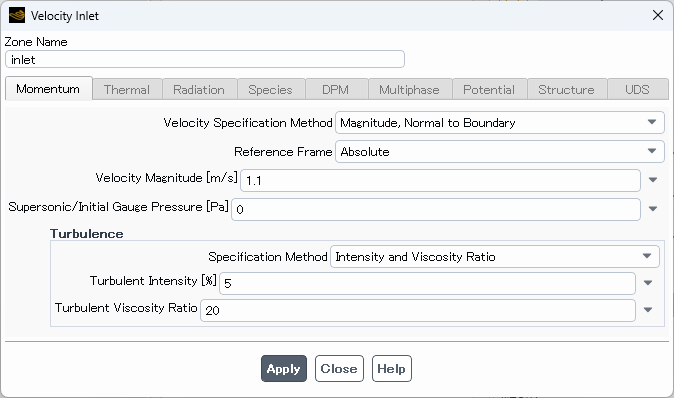Click the Turbulent Viscosity Ratio value field
The image size is (674, 398).
pos(418,310)
